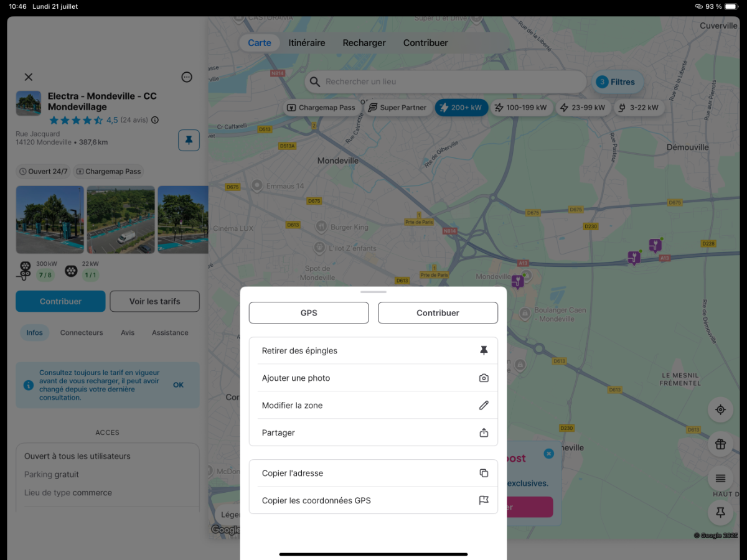Choose Ajouter une photo

374,378
